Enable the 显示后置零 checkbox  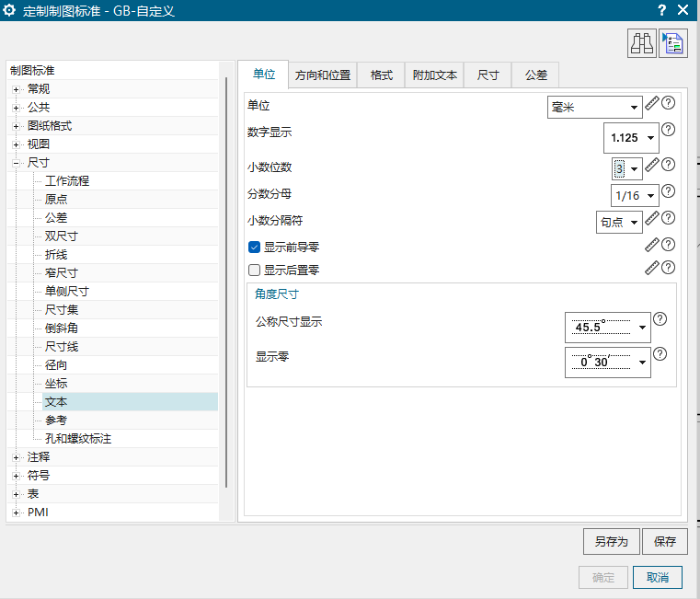[254, 270]
